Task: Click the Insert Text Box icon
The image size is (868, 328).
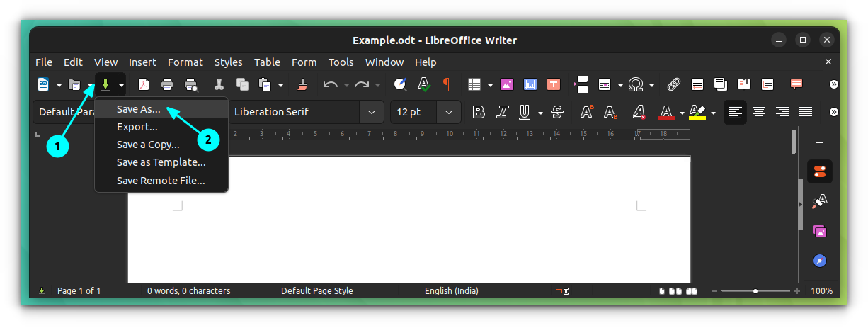Action: (x=554, y=84)
